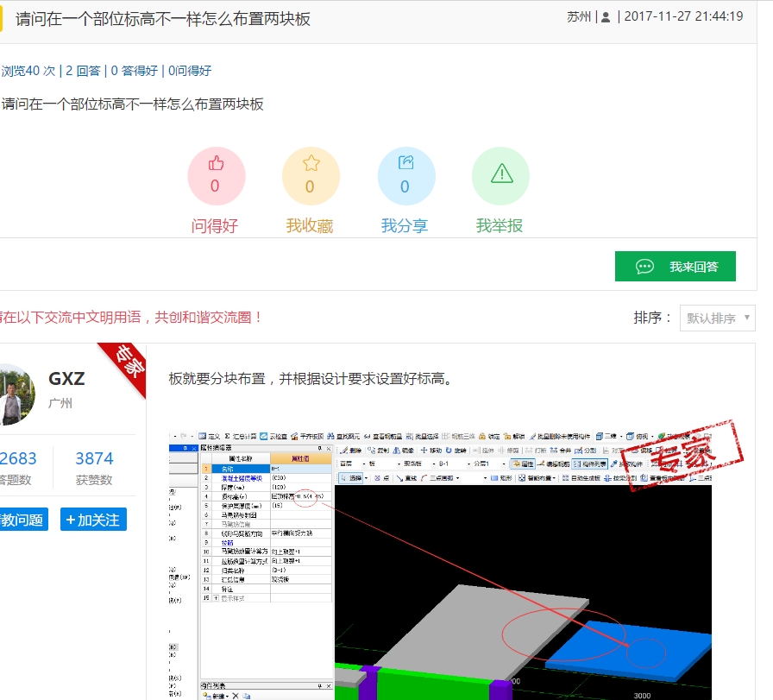Click the username GXZ
The width and height of the screenshot is (773, 700).
[66, 379]
